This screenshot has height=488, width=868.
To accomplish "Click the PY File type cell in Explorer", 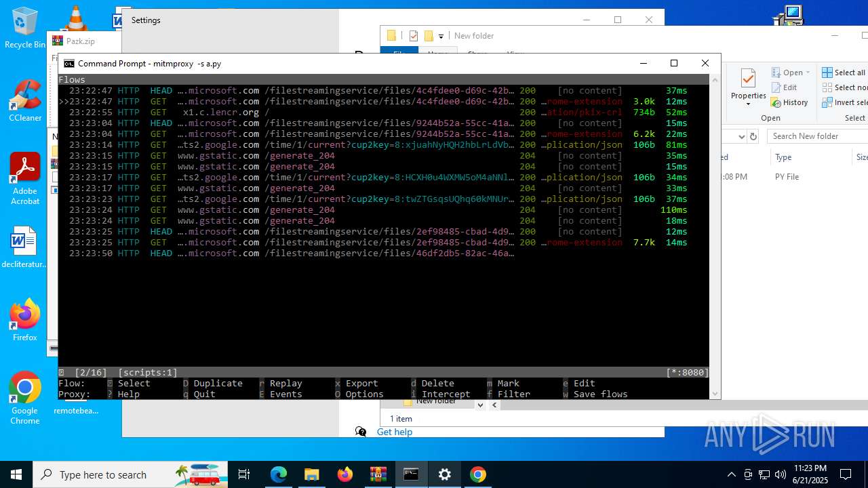I will point(787,177).
